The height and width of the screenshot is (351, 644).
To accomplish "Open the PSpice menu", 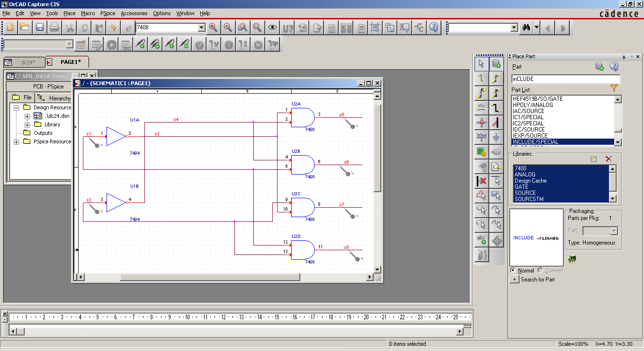I will [107, 13].
